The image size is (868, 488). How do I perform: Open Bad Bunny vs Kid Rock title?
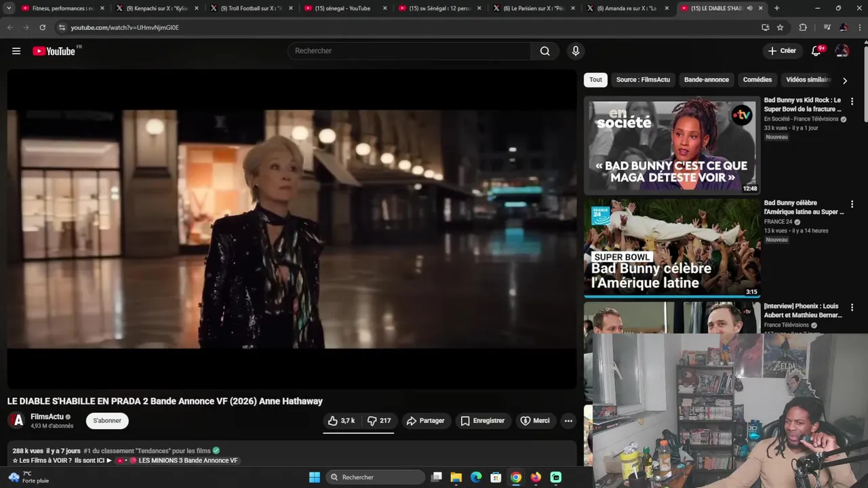click(803, 104)
